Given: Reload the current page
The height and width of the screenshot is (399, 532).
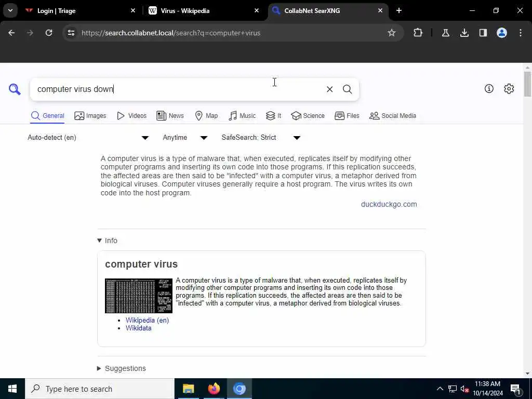Looking at the screenshot, I should (x=49, y=33).
